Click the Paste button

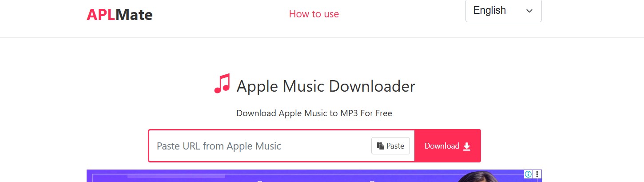(390, 146)
